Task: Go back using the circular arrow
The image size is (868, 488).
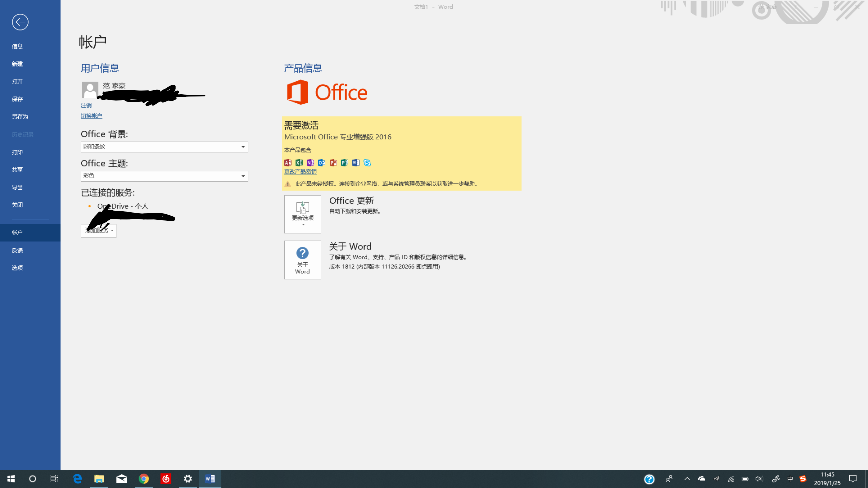Action: [20, 22]
